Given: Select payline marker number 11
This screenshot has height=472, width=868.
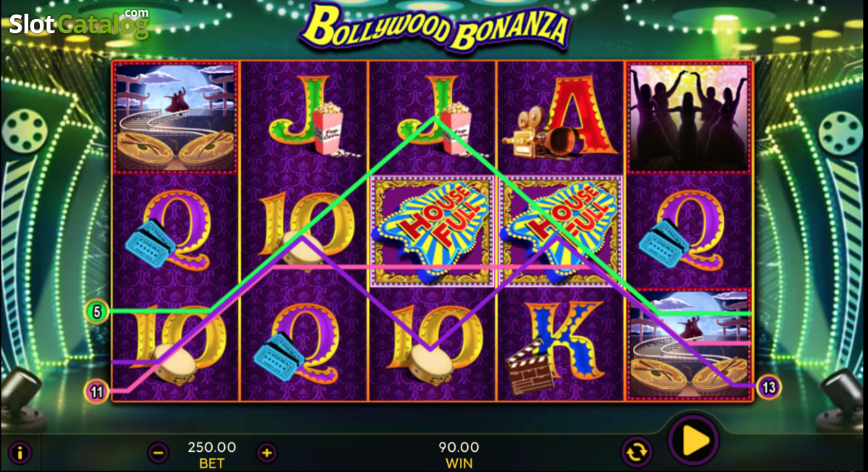Looking at the screenshot, I should click(97, 392).
